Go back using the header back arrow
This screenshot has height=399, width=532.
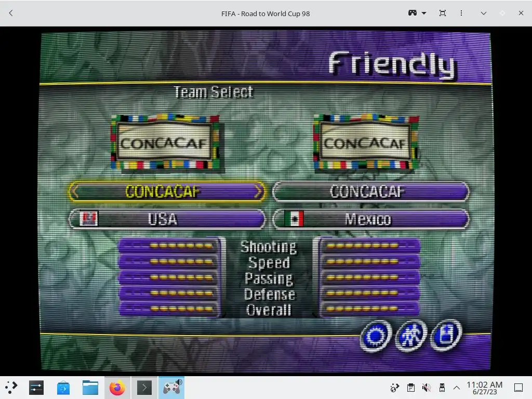point(11,13)
